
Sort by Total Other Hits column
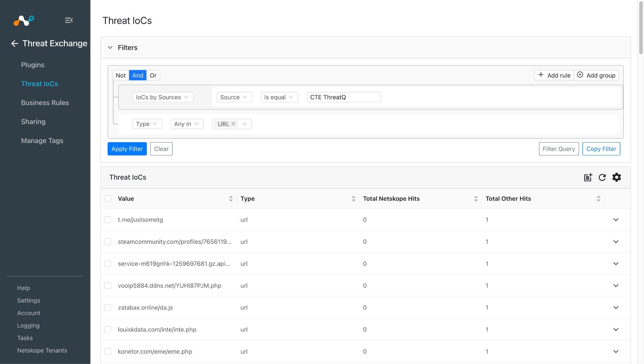[598, 199]
